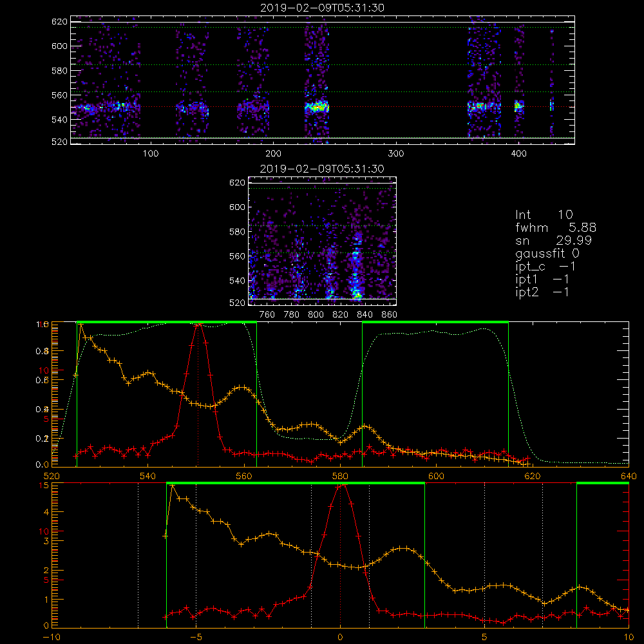The height and width of the screenshot is (644, 644).
Task: Select the 'Int 10' parameter line
Action: (x=544, y=215)
